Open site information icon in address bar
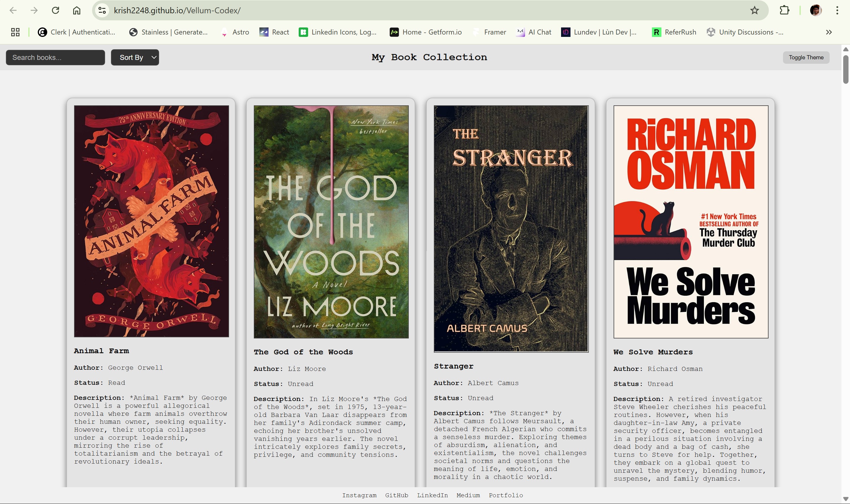This screenshot has height=504, width=850. click(102, 11)
